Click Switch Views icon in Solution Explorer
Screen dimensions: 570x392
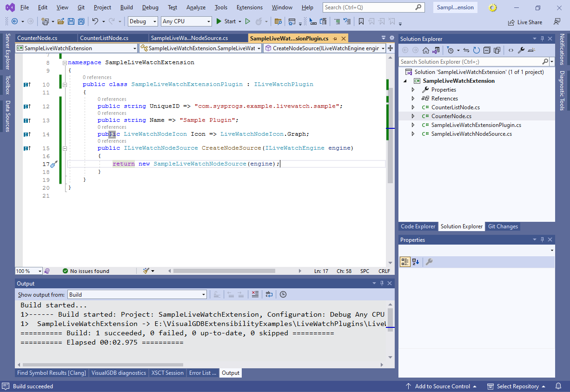pos(436,50)
